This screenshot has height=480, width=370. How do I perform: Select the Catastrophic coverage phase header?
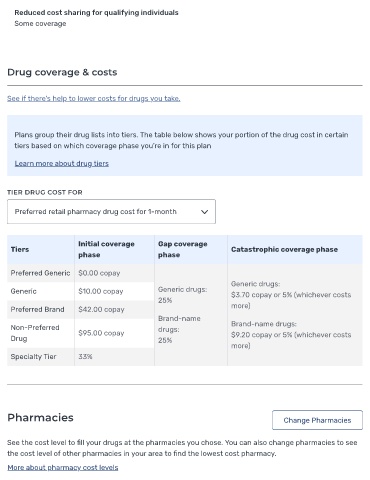tap(284, 249)
